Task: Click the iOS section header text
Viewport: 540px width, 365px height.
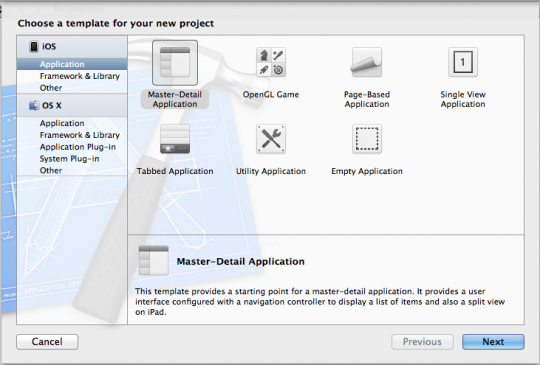Action: coord(49,46)
